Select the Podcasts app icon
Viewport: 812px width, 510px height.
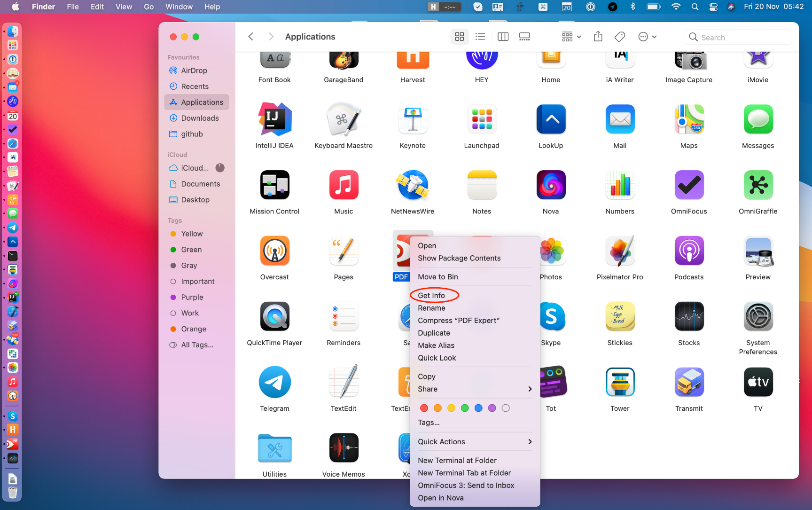[x=689, y=251]
